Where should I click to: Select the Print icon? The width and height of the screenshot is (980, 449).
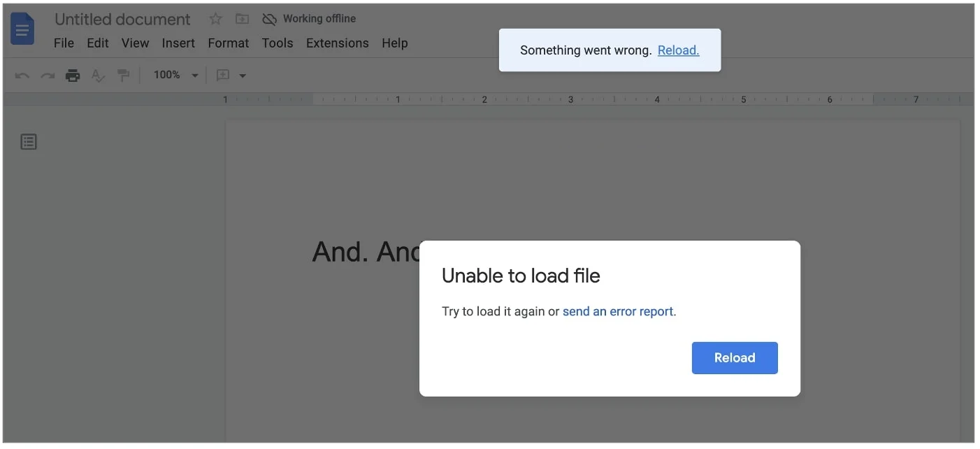73,75
